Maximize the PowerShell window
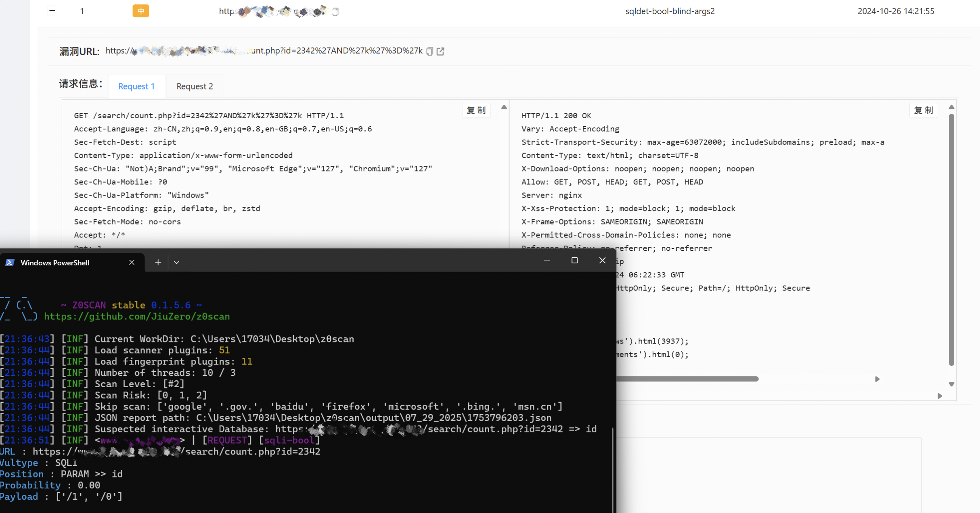 574,261
